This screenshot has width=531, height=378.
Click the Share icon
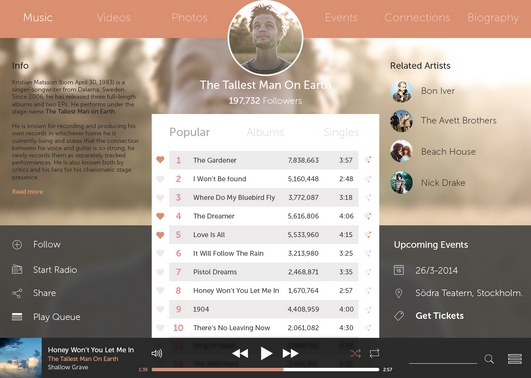tap(17, 293)
